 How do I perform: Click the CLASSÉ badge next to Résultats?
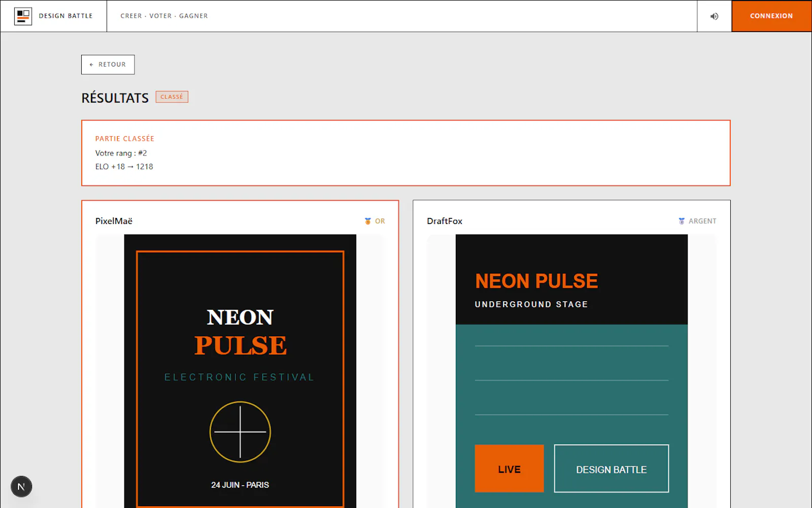[x=172, y=97]
